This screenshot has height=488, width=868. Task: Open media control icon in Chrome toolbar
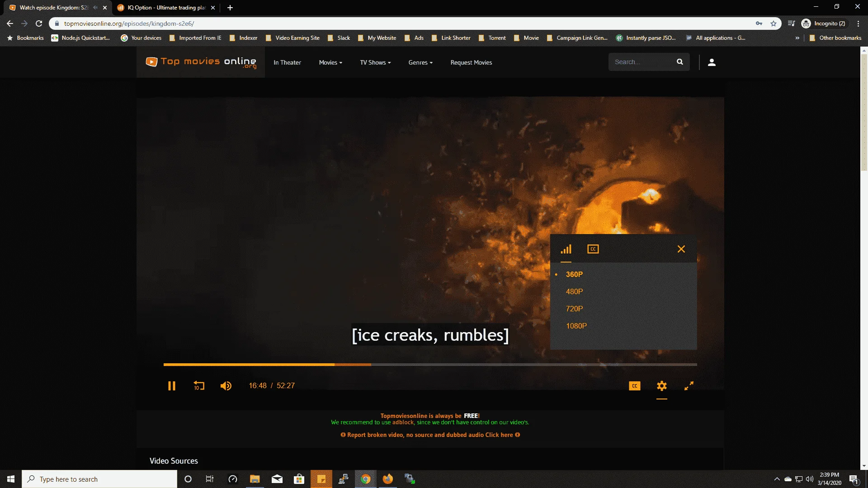[x=791, y=23]
